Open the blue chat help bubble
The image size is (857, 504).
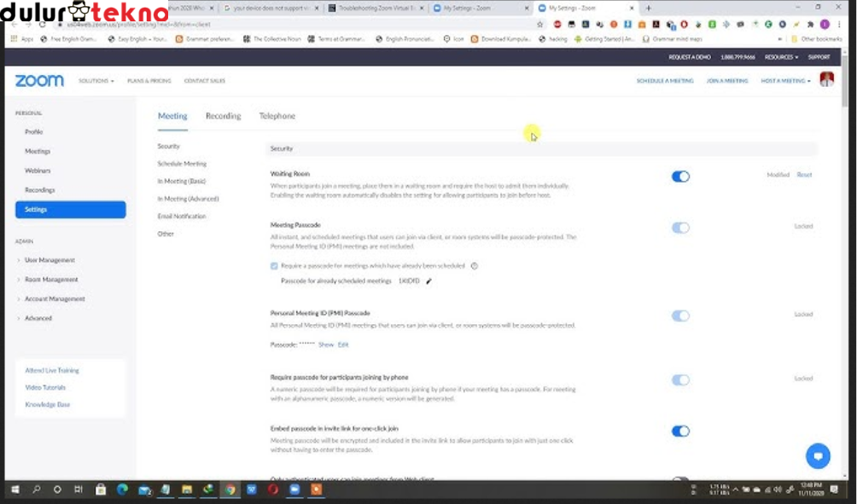coord(818,456)
